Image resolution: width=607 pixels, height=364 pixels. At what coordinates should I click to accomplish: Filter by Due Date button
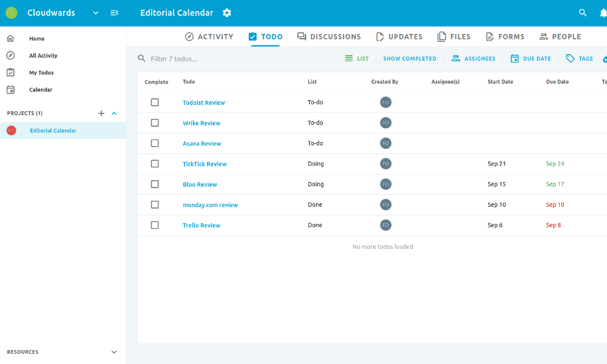(x=531, y=58)
